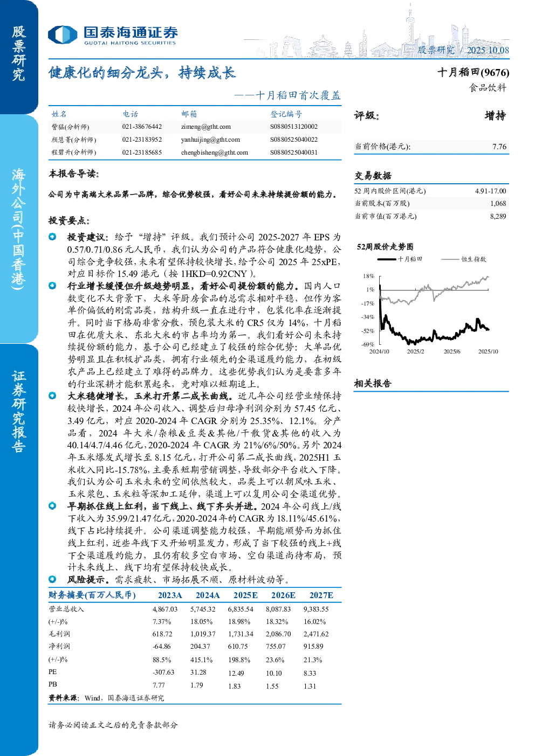Screen dimensions: 535x756
Task: Click the bullet icon before 风险提示
Action: click(52, 579)
